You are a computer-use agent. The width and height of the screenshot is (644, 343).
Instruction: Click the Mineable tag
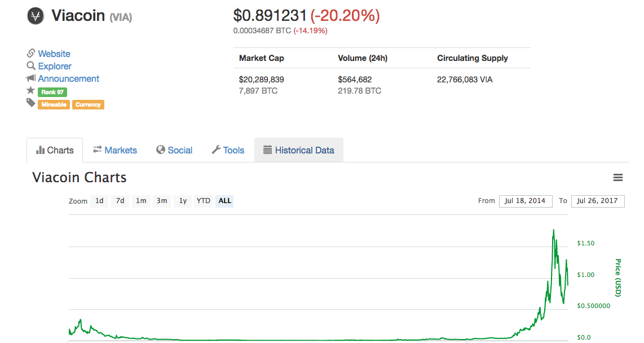click(x=54, y=105)
